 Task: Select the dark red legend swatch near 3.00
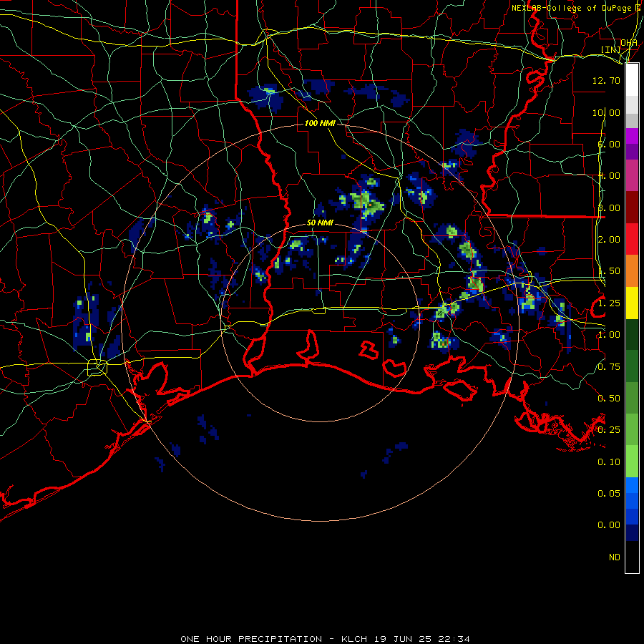[632, 208]
